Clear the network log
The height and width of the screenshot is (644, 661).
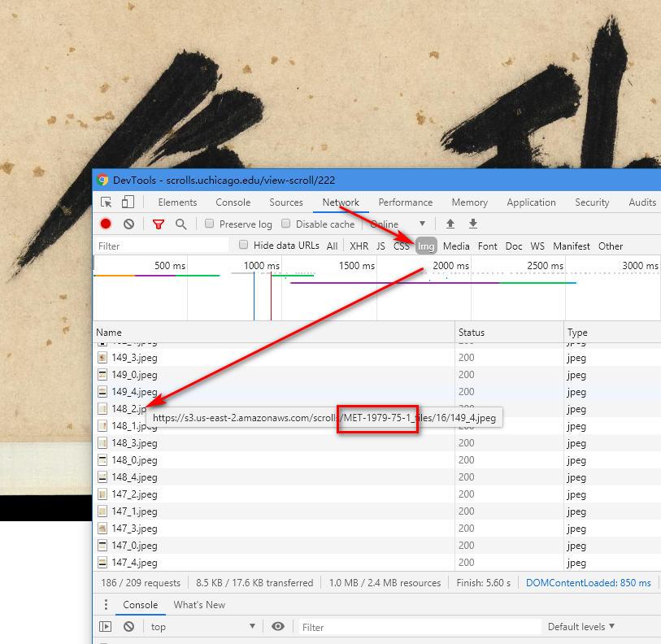coord(128,224)
